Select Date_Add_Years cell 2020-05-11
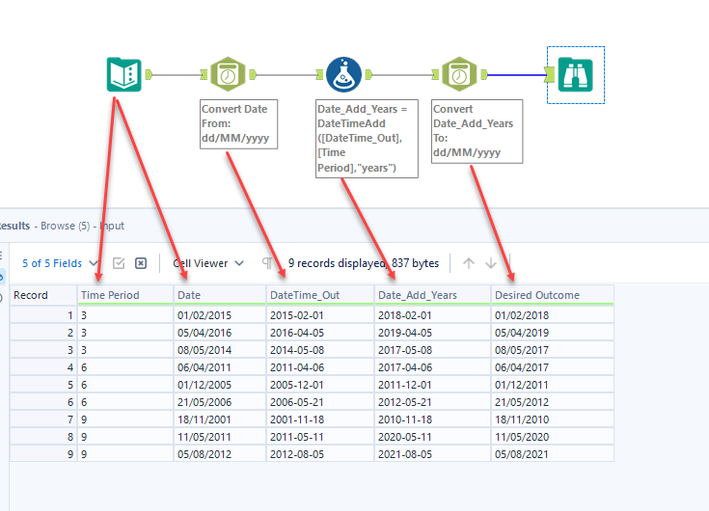This screenshot has width=709, height=511. pos(432,437)
